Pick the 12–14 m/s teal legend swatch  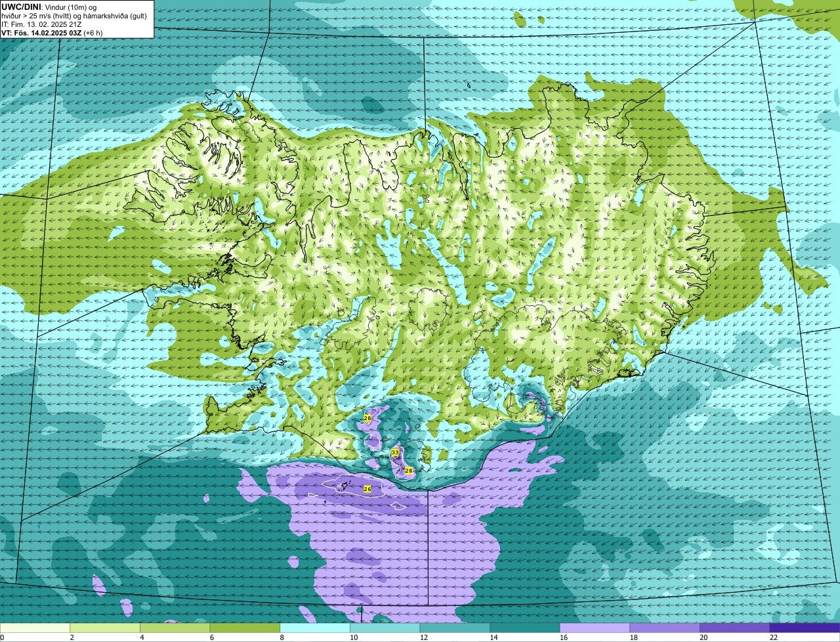(x=455, y=628)
